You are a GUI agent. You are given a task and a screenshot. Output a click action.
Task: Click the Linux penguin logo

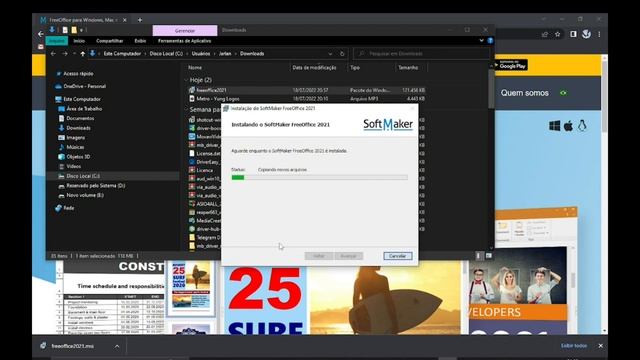click(582, 126)
